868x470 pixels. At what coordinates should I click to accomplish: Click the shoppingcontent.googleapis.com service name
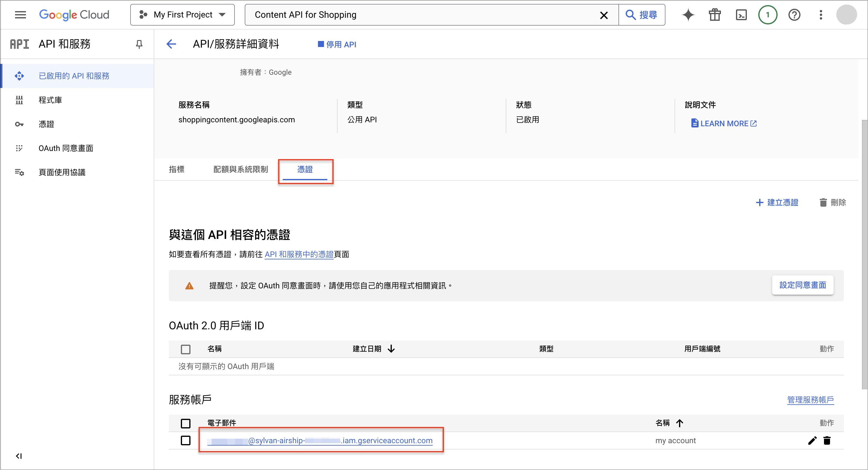pyautogui.click(x=237, y=120)
